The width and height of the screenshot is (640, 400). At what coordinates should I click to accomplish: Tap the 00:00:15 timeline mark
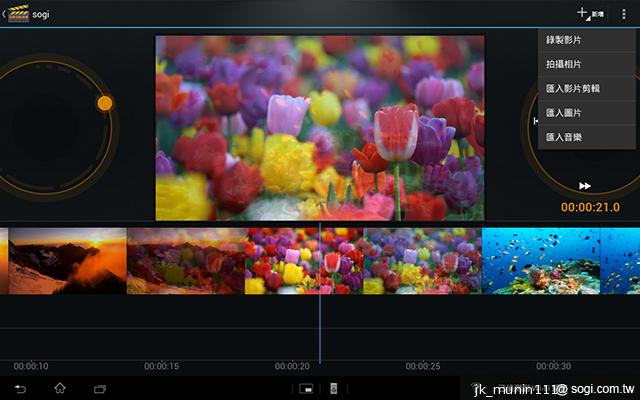[162, 366]
